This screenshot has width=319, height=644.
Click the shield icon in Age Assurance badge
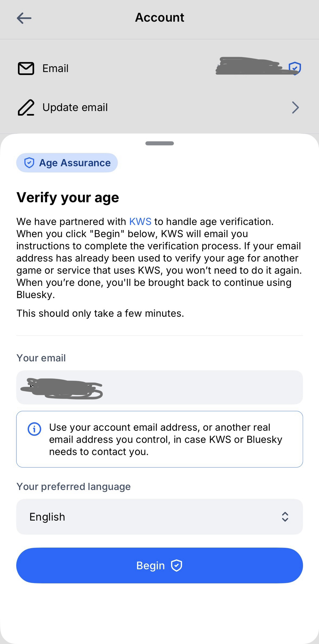[x=29, y=163]
